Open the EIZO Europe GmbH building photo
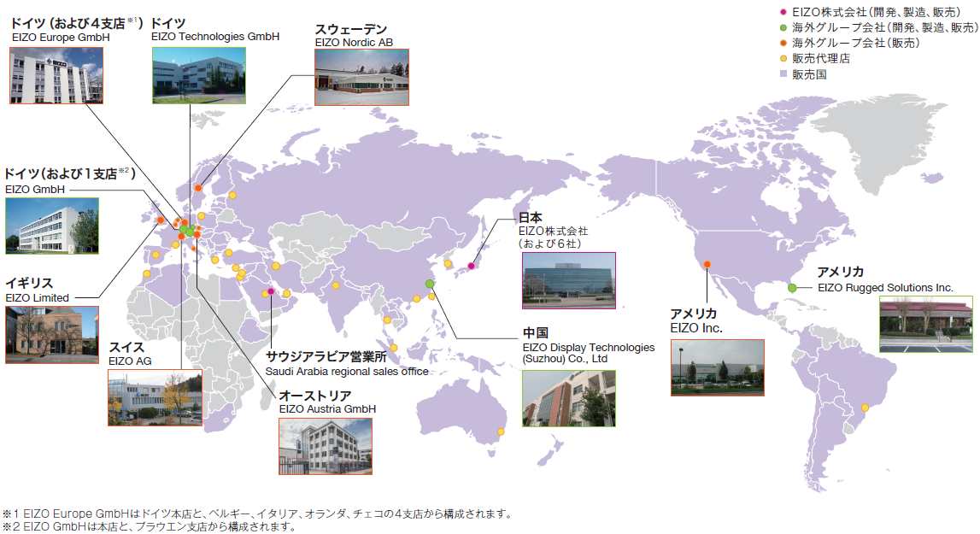 56,76
